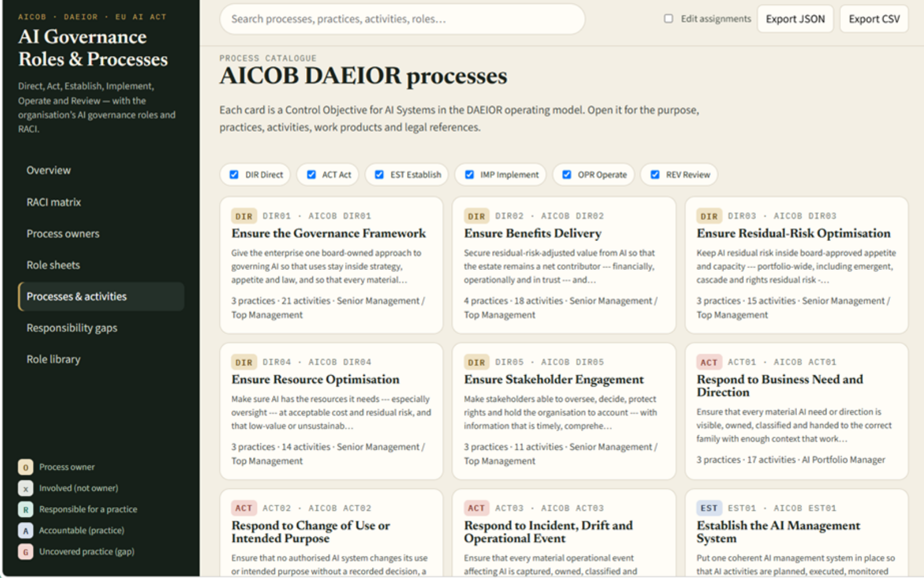
Task: Click the 'AICOB · DAEIOR · EU AI ACT' sidebar label
Action: pos(92,17)
